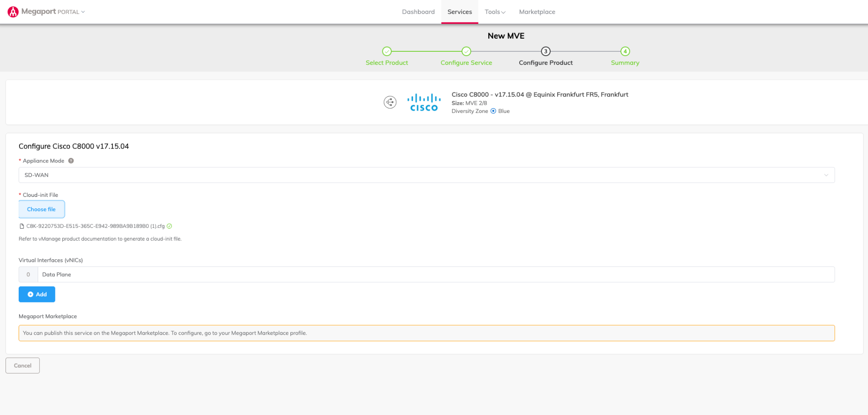The height and width of the screenshot is (415, 868).
Task: Open Appliance Mode help tooltip icon
Action: [x=71, y=161]
